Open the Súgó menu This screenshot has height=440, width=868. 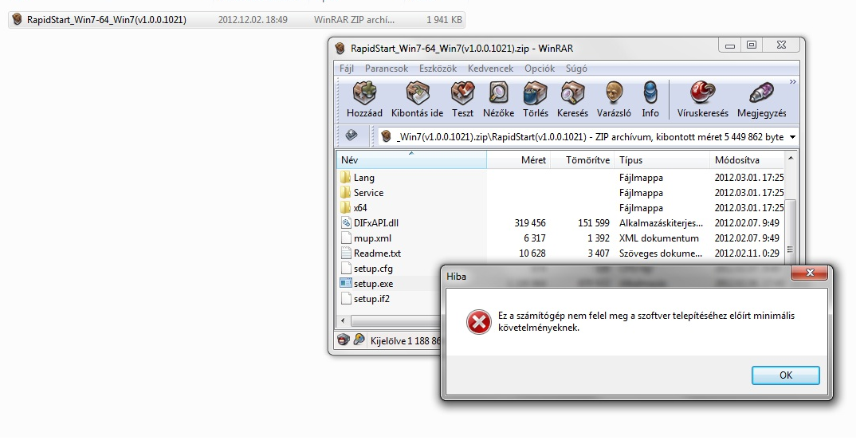[x=576, y=69]
